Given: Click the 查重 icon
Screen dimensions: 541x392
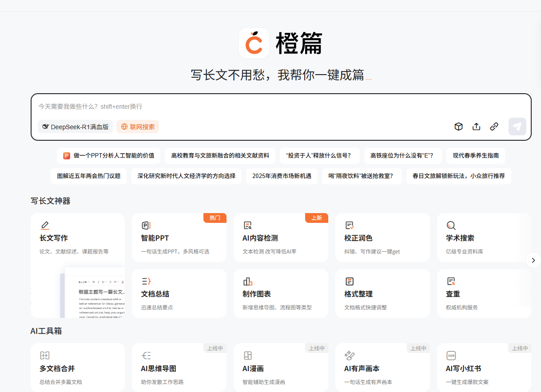Looking at the screenshot, I should (451, 281).
